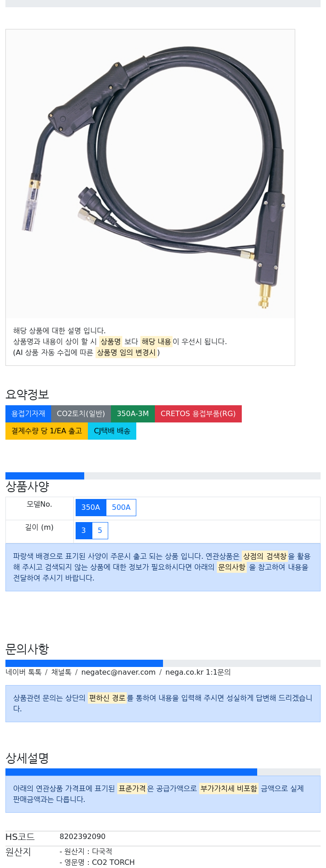Click the HS코드 value 8202392090
The height and width of the screenshot is (868, 326).
[x=77, y=837]
